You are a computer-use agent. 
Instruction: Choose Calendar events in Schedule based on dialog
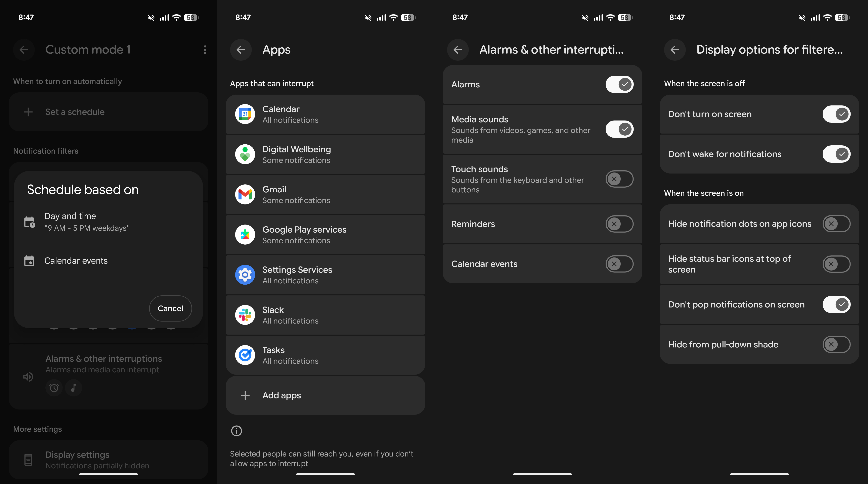(x=76, y=260)
